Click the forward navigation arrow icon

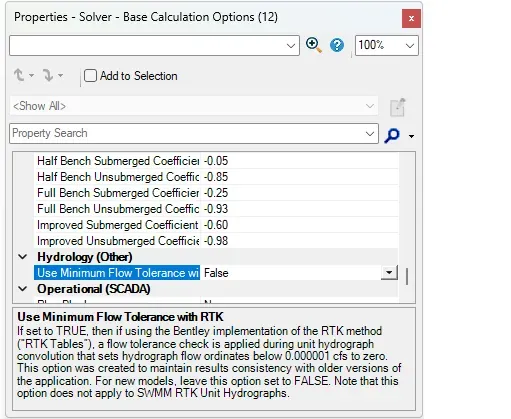click(48, 75)
